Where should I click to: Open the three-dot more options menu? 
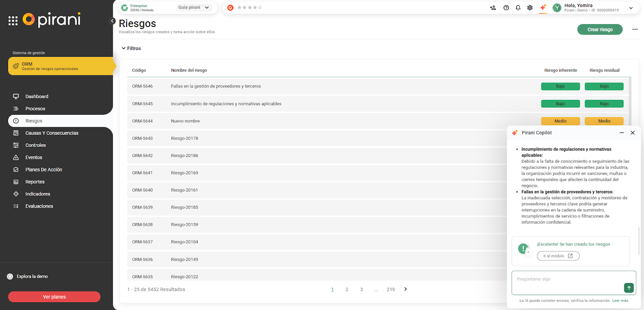tap(635, 29)
